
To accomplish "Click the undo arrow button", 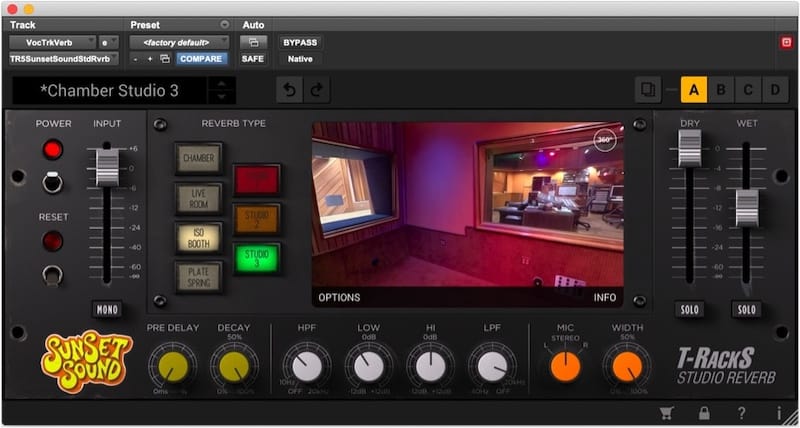I will tap(289, 90).
